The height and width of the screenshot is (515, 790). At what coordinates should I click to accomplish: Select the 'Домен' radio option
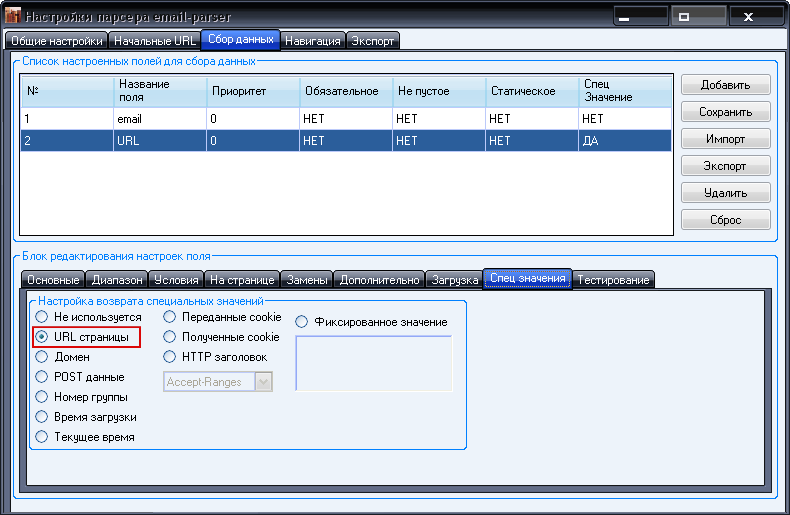click(42, 356)
